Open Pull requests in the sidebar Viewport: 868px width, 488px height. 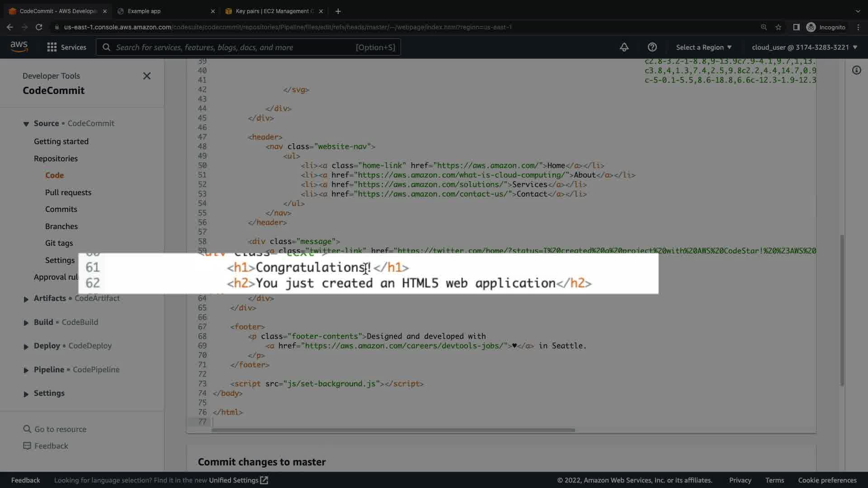tap(68, 192)
